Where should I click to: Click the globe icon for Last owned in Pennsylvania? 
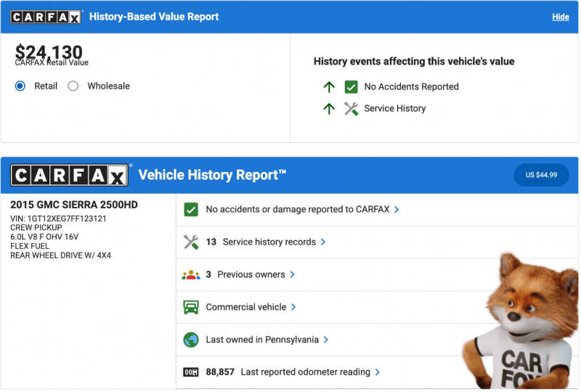[x=191, y=340]
